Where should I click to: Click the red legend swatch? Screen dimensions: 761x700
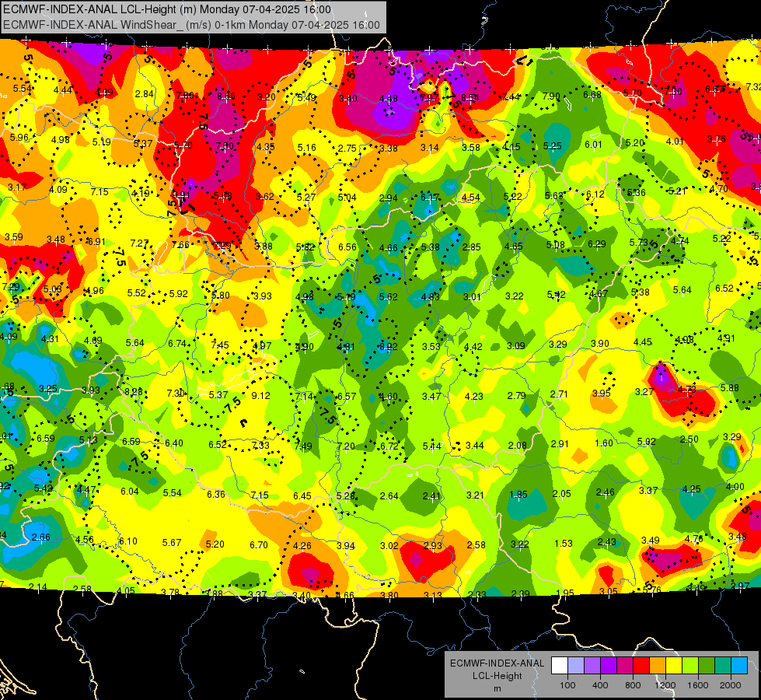click(x=641, y=666)
